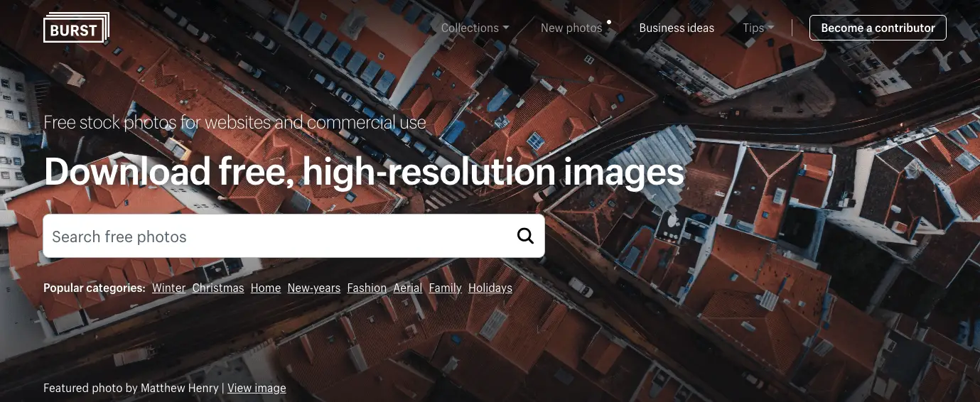Screen dimensions: 980x402
Task: Click the magnifying glass search icon
Action: point(525,236)
